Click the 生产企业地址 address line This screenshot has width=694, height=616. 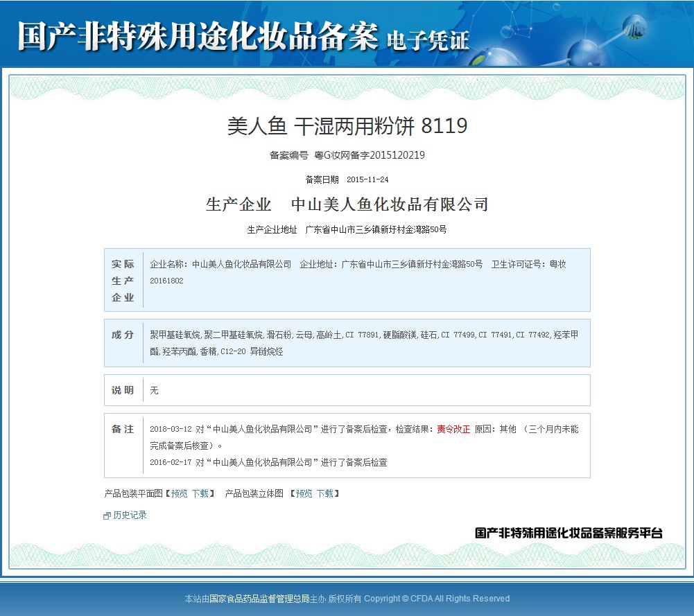347,229
